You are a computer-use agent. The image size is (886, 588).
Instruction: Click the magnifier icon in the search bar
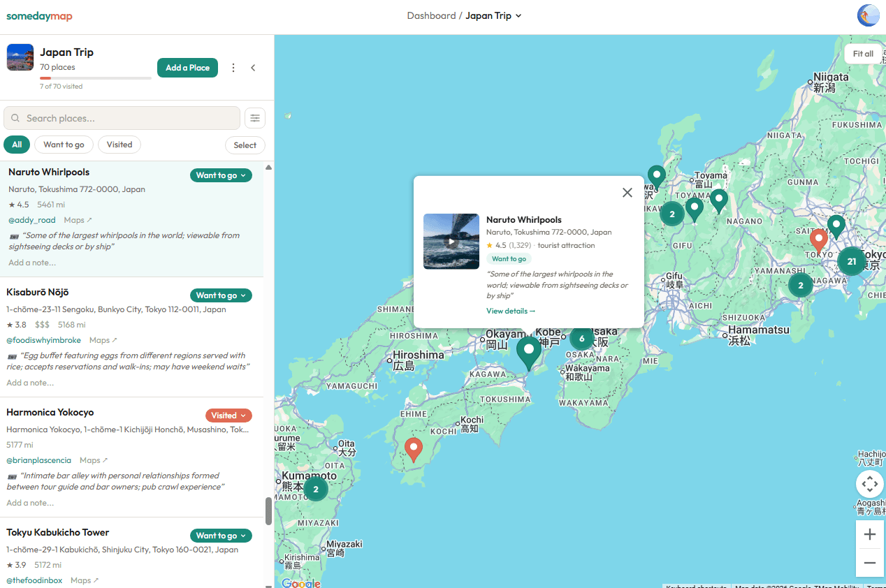pos(15,118)
